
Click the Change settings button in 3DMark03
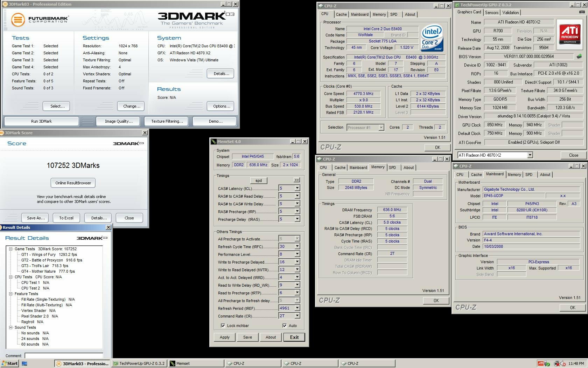[x=132, y=106]
